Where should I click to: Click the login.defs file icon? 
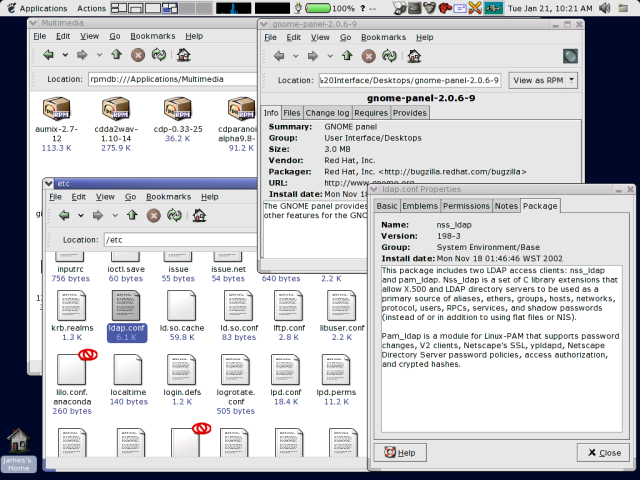coord(182,369)
